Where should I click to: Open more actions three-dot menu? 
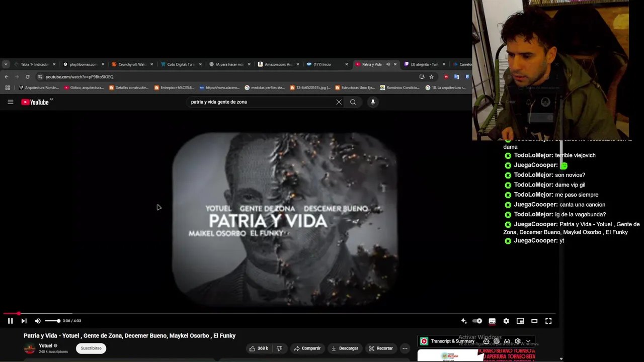click(405, 348)
